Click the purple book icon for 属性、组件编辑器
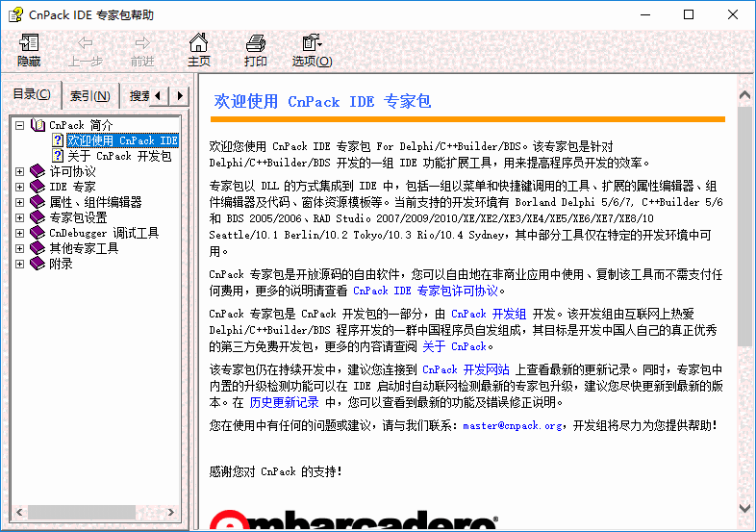Image resolution: width=756 pixels, height=532 pixels. (x=38, y=202)
